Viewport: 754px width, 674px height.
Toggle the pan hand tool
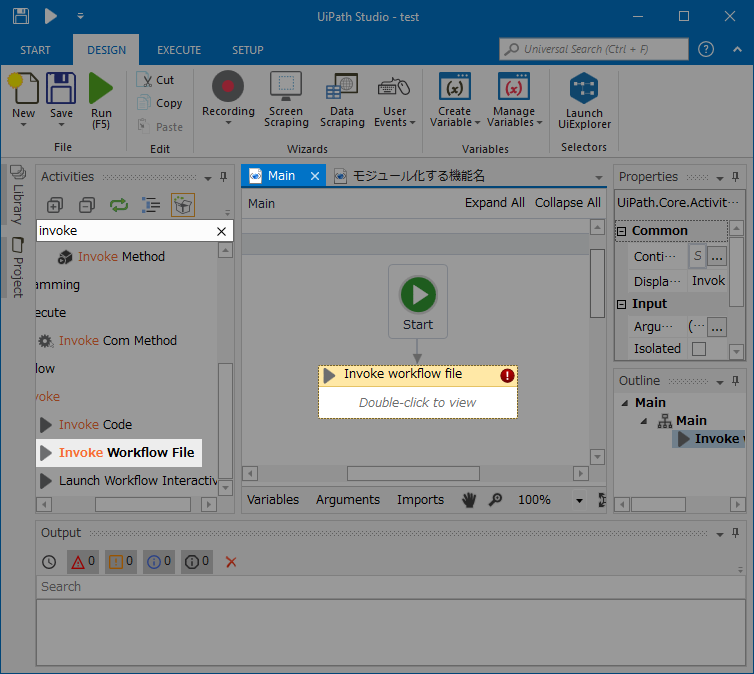469,500
